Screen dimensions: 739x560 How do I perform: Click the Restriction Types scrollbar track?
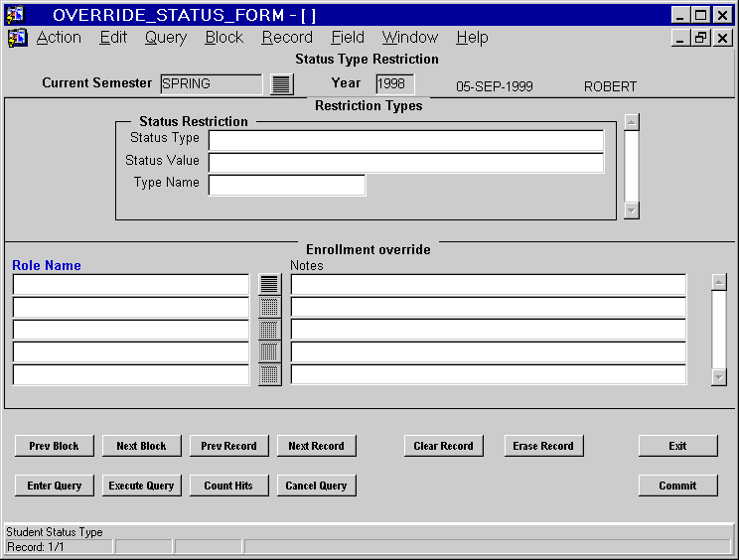[632, 166]
